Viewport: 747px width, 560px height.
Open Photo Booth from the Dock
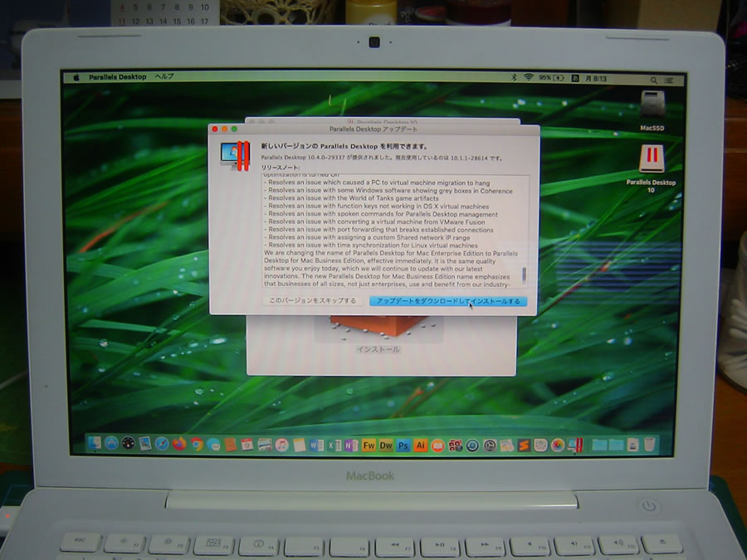click(455, 446)
